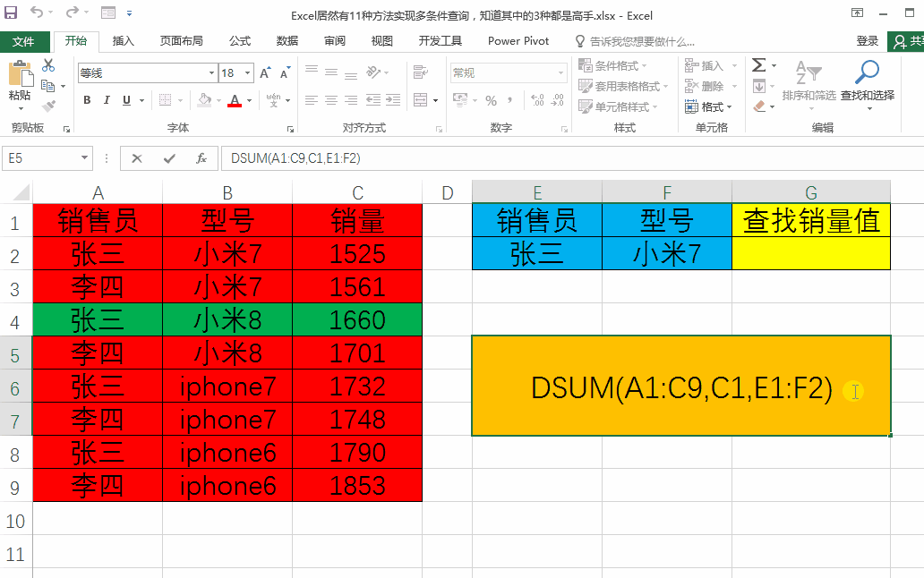
Task: Click the phonetic guide wén icon
Action: tap(273, 100)
